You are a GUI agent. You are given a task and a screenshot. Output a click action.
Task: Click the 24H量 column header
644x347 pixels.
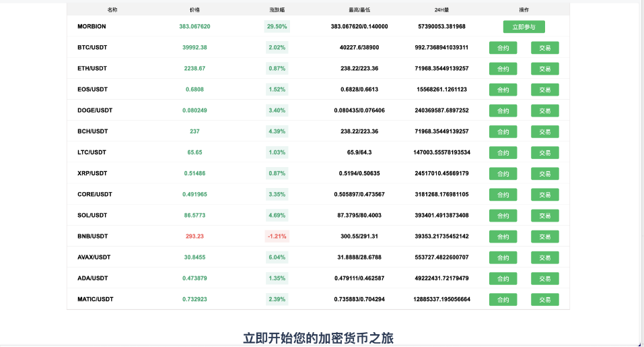(441, 10)
